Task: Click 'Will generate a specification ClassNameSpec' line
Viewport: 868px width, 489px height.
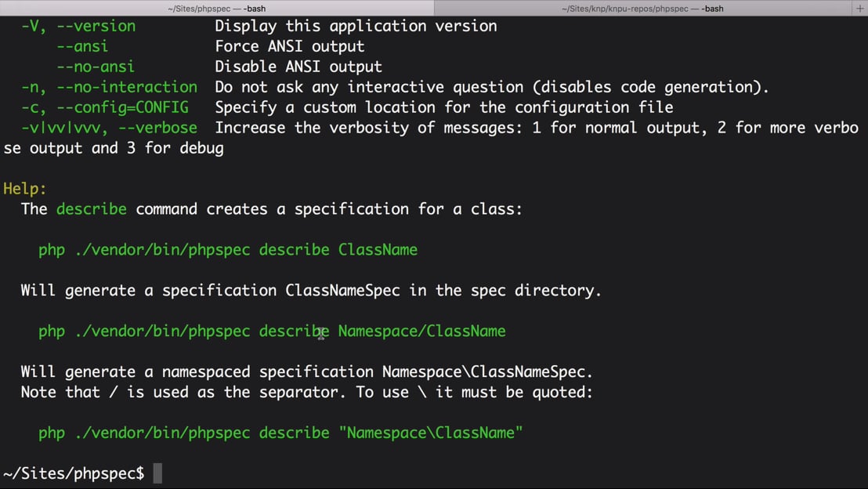Action: 311,291
